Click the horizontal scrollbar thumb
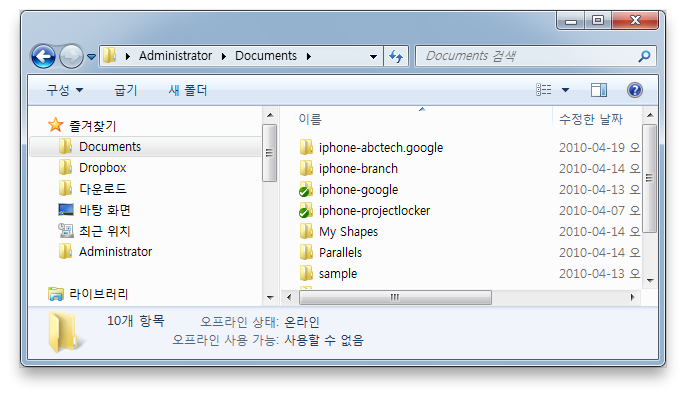686x397 pixels. (395, 298)
